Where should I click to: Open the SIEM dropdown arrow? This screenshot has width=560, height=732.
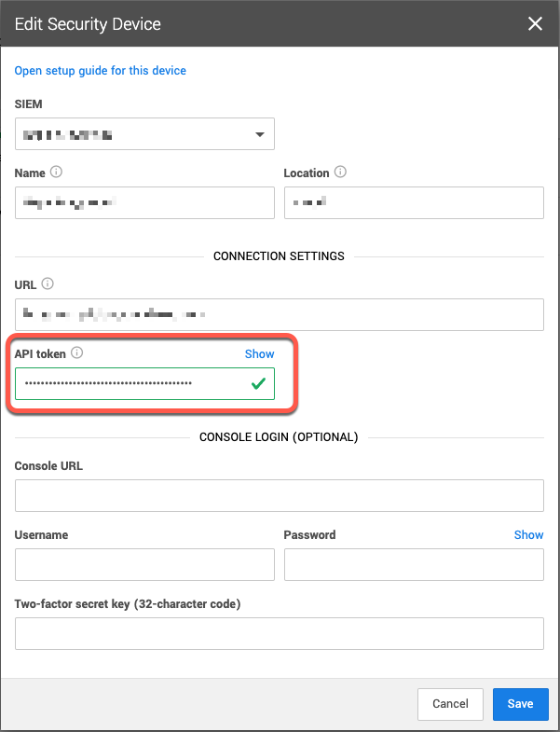260,134
